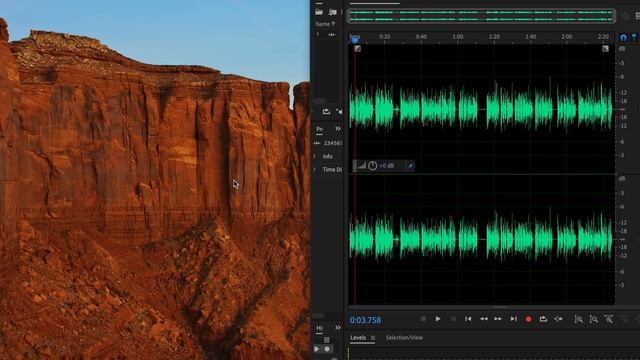Open file folder icon in Files panel
Viewport: 640px width, 360px height.
tap(319, 12)
